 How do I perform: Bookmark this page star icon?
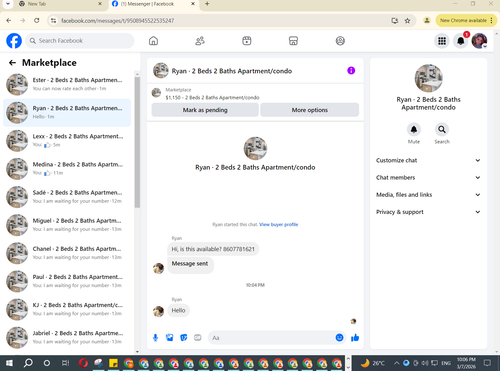click(x=407, y=21)
